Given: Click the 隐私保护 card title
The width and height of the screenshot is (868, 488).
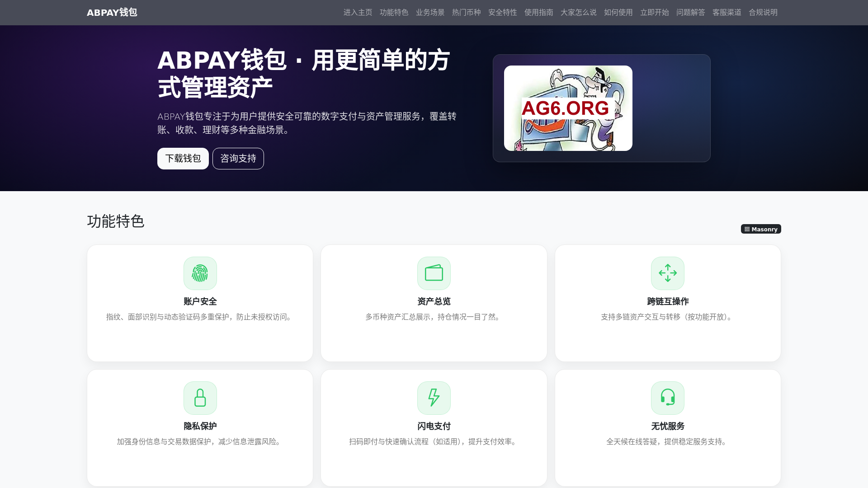Looking at the screenshot, I should click(x=200, y=426).
